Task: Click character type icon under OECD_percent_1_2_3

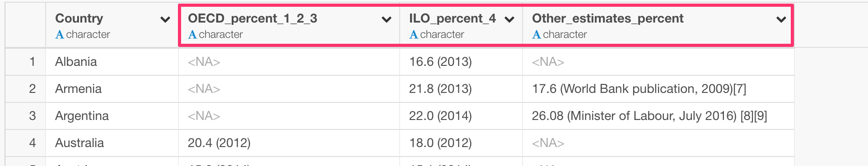Action: 192,35
